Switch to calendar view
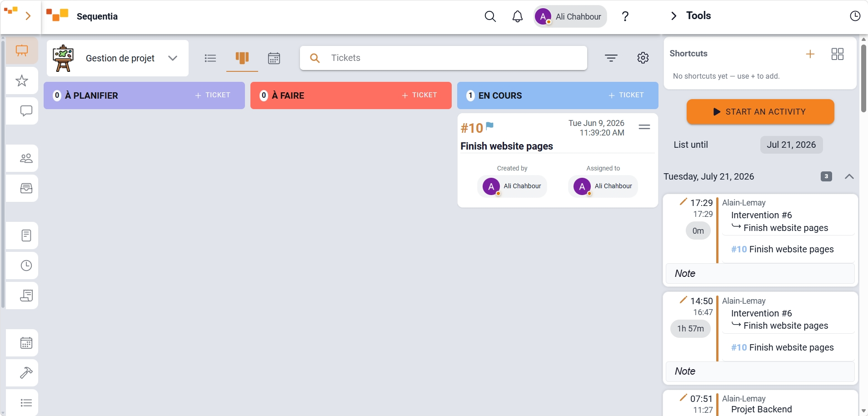The height and width of the screenshot is (416, 868). (x=274, y=58)
